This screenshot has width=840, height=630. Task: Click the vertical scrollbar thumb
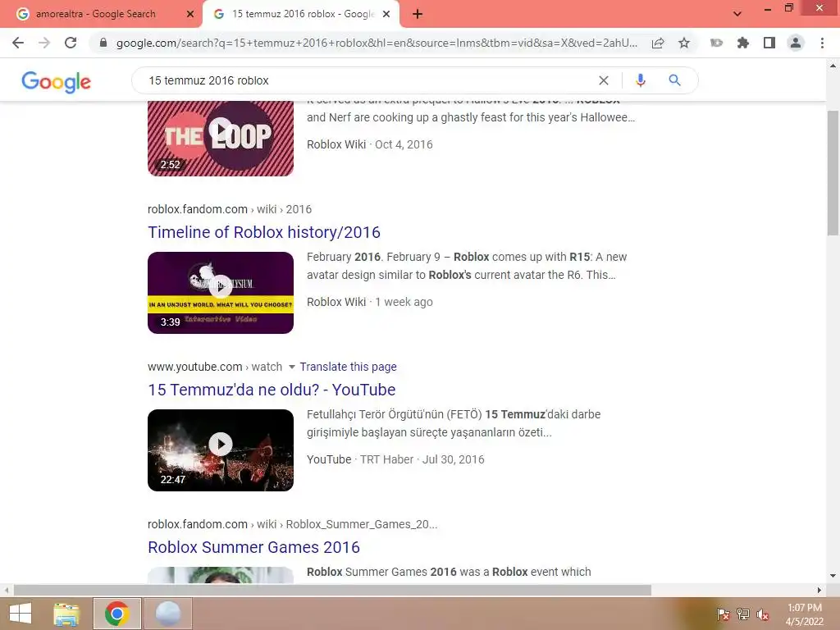pyautogui.click(x=833, y=172)
